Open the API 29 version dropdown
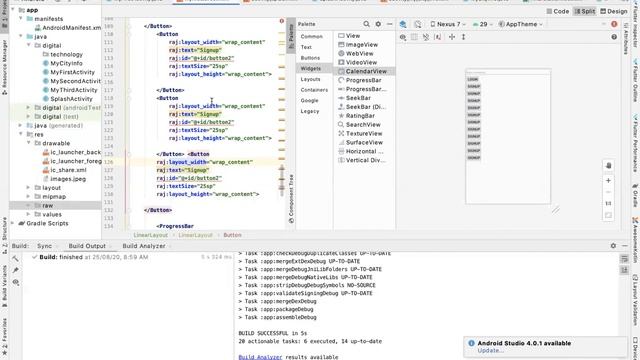This screenshot has width=640, height=360. [x=482, y=24]
